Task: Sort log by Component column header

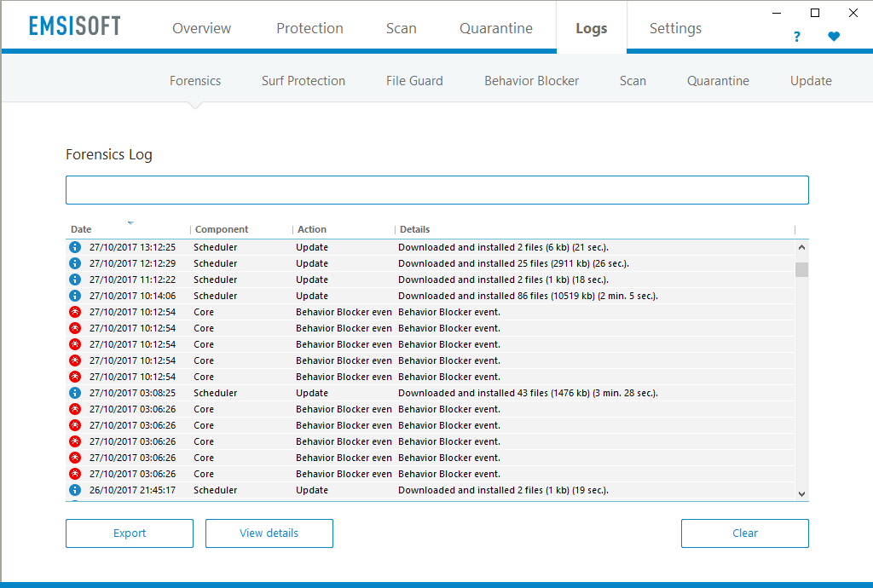Action: point(222,229)
